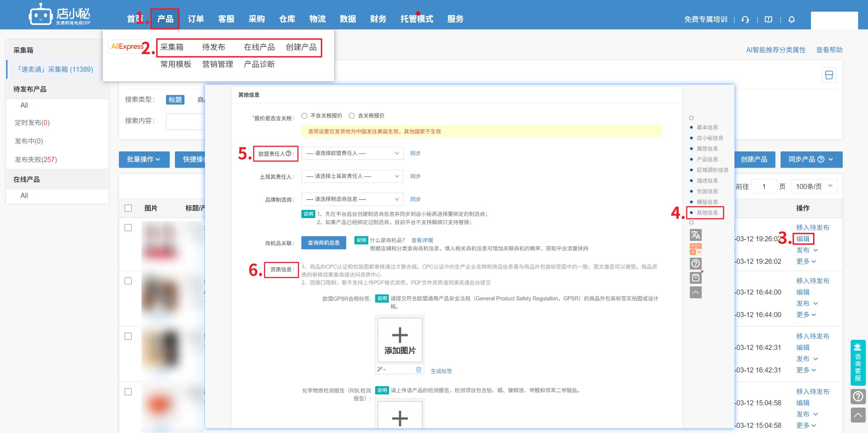This screenshot has width=868, height=433.
Task: Select 不含关税报价 radio option
Action: pos(304,116)
